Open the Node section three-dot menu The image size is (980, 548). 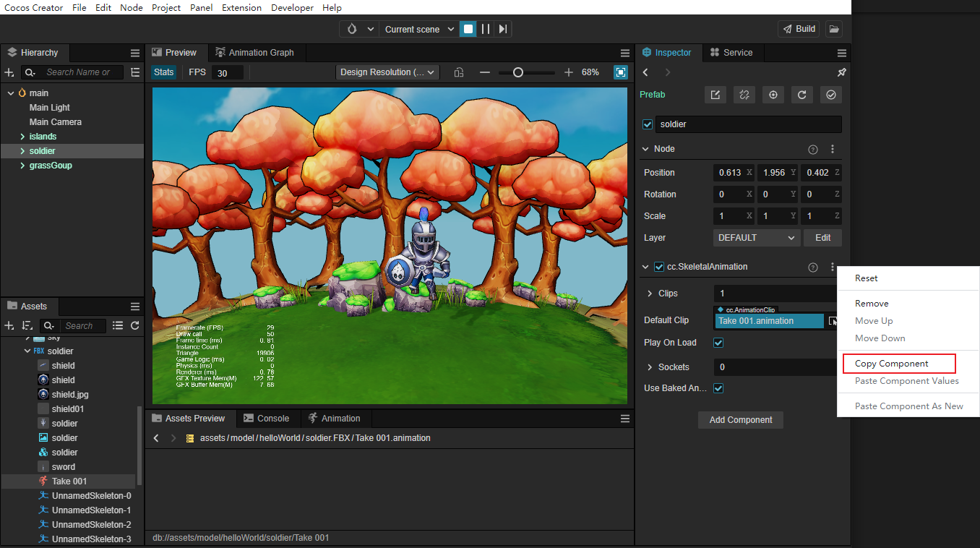(833, 149)
